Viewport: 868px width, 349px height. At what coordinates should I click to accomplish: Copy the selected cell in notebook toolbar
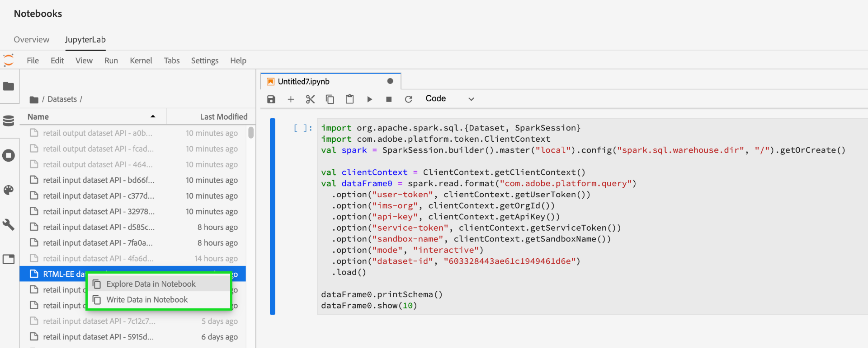tap(330, 99)
